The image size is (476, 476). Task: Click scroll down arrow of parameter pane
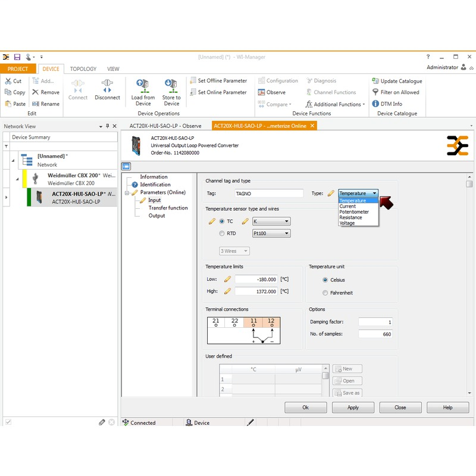pyautogui.click(x=469, y=393)
